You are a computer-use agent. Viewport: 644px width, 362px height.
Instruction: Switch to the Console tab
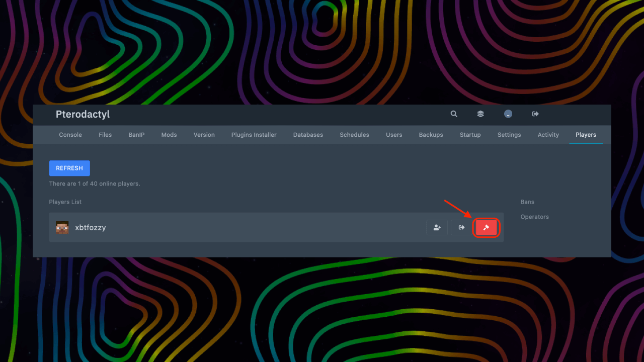click(70, 135)
